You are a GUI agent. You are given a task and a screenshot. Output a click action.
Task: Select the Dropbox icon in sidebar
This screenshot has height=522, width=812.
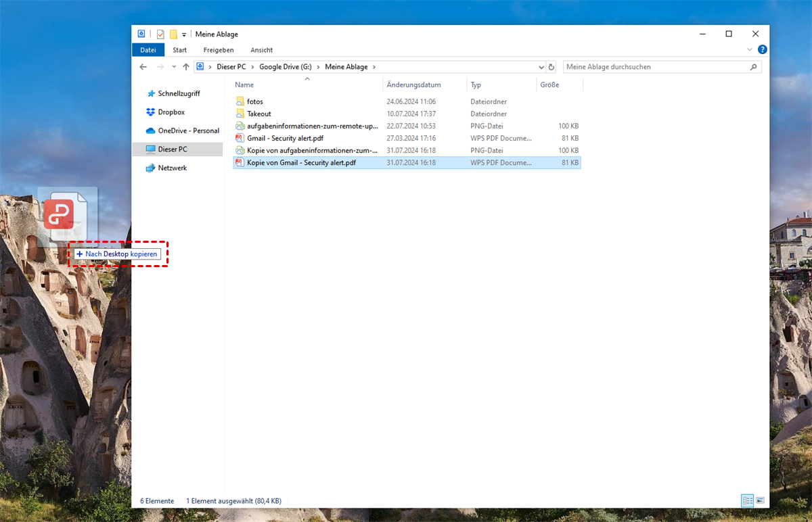tap(150, 112)
